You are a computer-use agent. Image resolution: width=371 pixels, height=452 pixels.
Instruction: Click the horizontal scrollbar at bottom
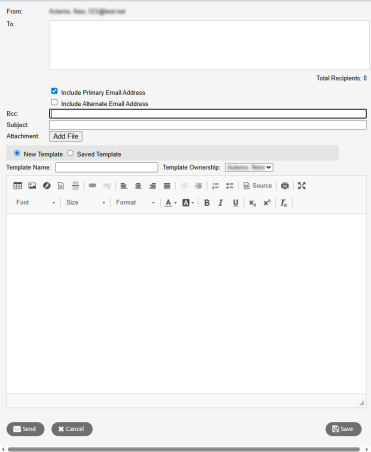coord(184,449)
